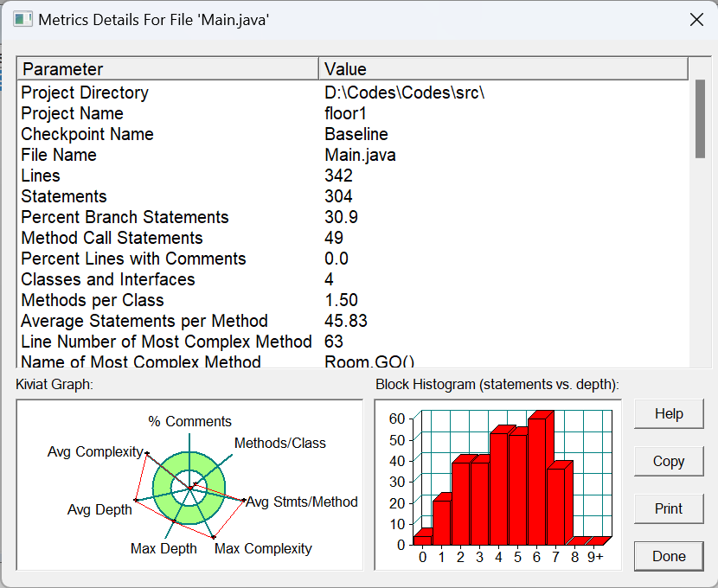The width and height of the screenshot is (718, 588).
Task: Select the Method Call Statements value 49
Action: click(x=334, y=238)
